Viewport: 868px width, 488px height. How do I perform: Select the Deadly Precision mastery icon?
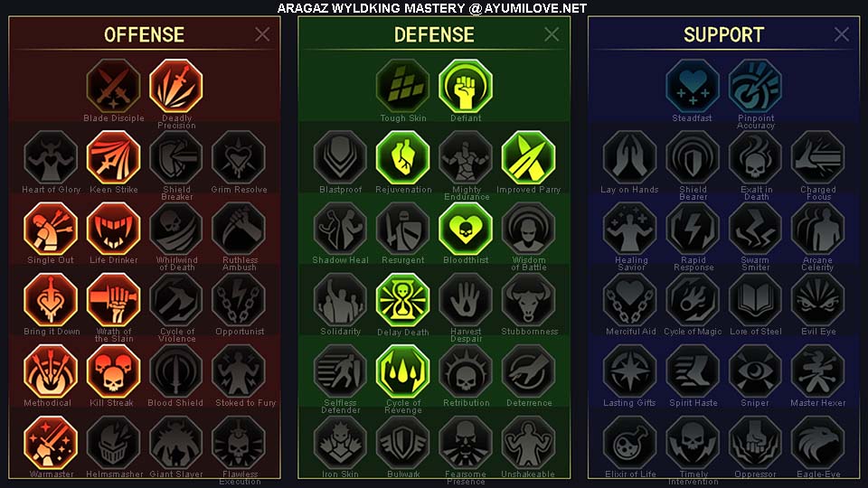176,87
